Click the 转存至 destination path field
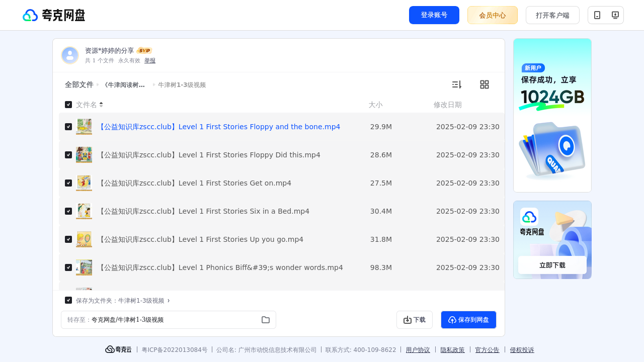The width and height of the screenshot is (644, 362). point(169,320)
